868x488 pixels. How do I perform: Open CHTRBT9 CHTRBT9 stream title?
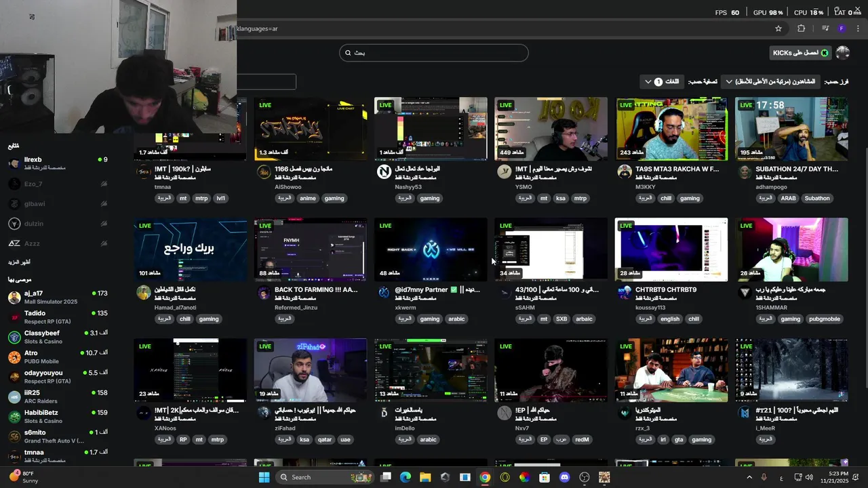[x=666, y=289]
